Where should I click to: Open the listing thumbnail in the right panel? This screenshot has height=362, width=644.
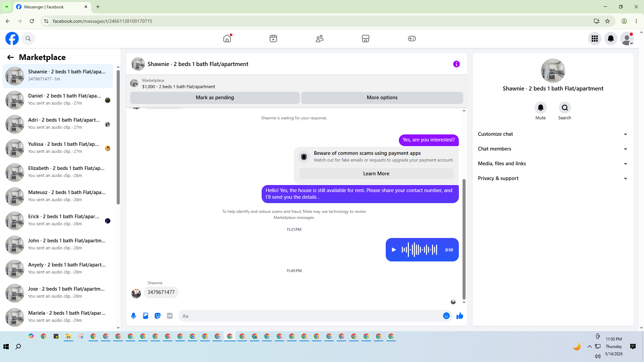[553, 71]
